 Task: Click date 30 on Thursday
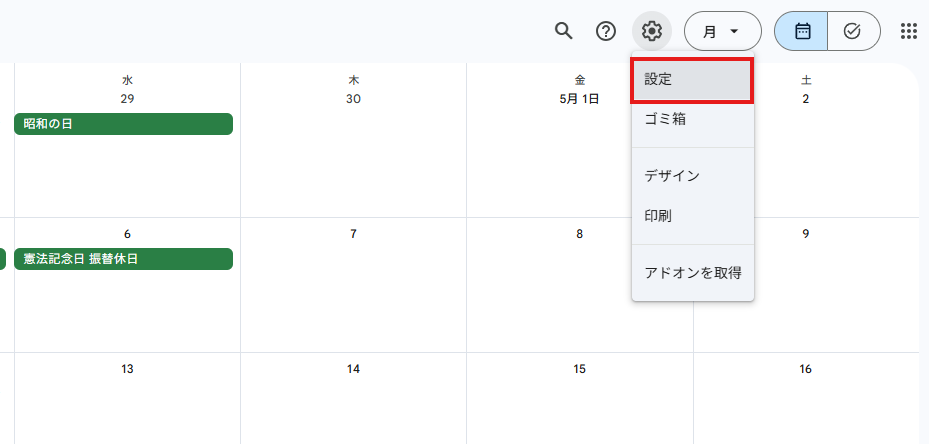(x=353, y=99)
